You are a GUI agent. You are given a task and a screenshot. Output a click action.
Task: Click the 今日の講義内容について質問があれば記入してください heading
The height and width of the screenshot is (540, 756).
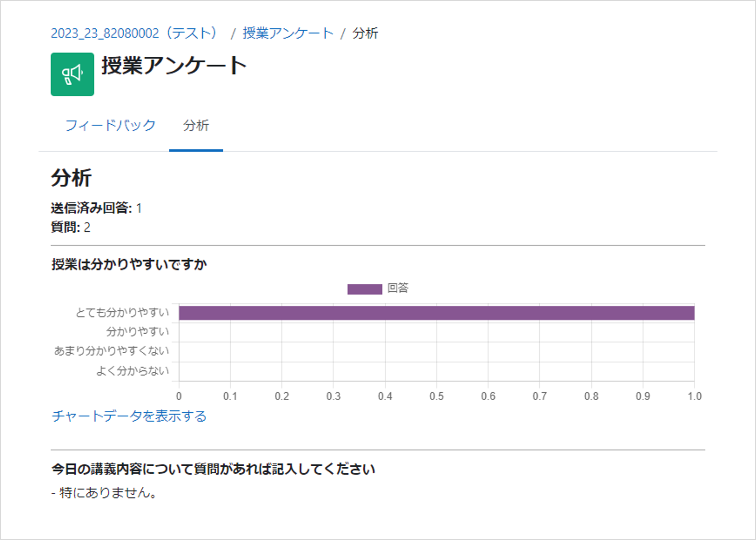pos(213,469)
